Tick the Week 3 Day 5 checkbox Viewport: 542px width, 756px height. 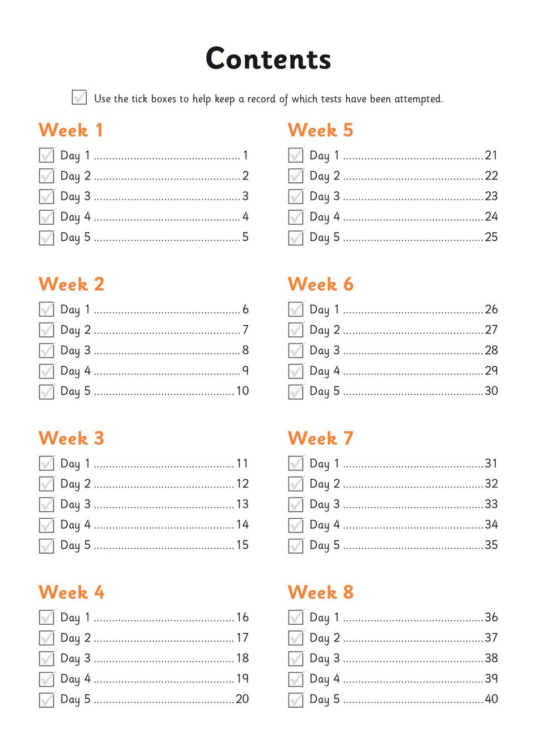pos(47,545)
